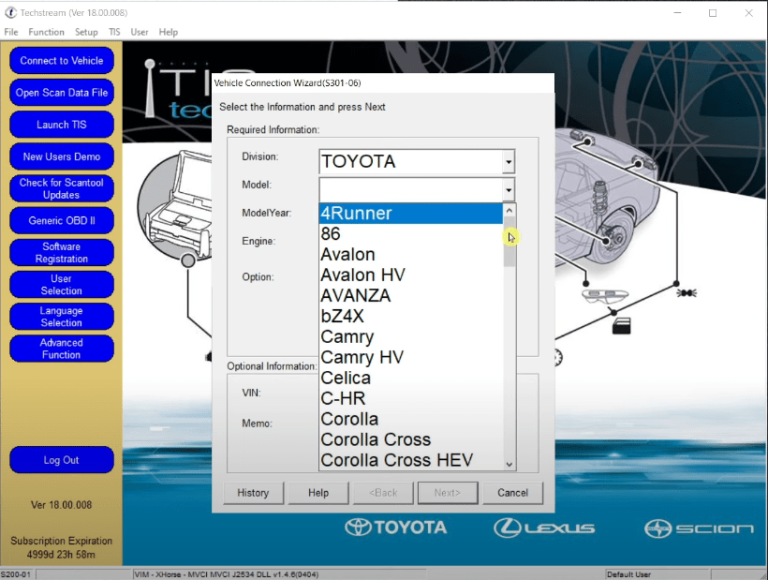Viewport: 768px width, 580px height.
Task: Collapse the Model dropdown arrow
Action: [508, 190]
